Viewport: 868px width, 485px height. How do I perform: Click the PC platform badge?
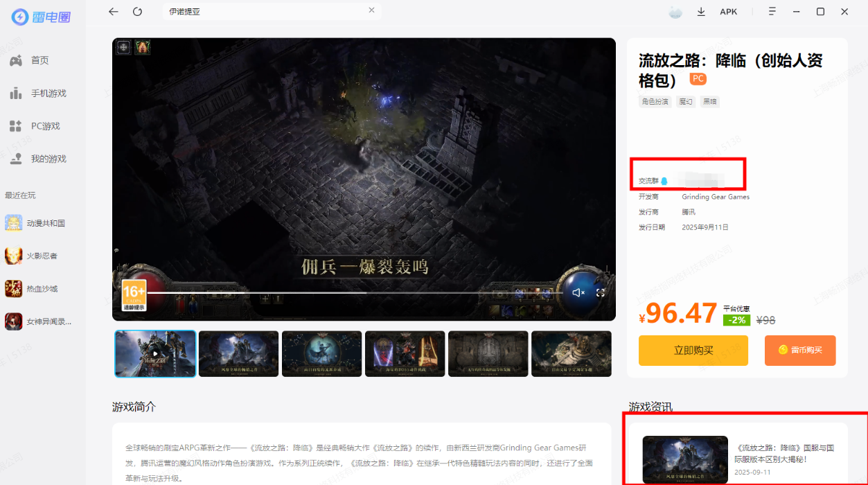pyautogui.click(x=698, y=79)
